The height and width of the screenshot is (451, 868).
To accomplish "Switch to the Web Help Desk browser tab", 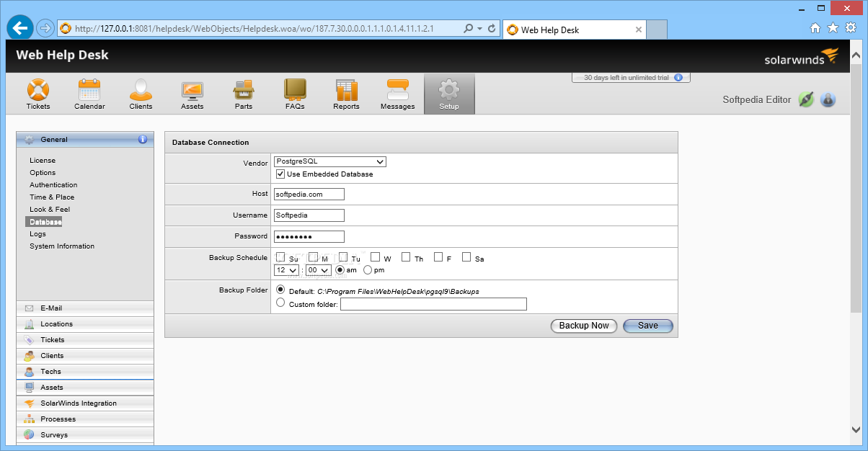I will tap(574, 30).
